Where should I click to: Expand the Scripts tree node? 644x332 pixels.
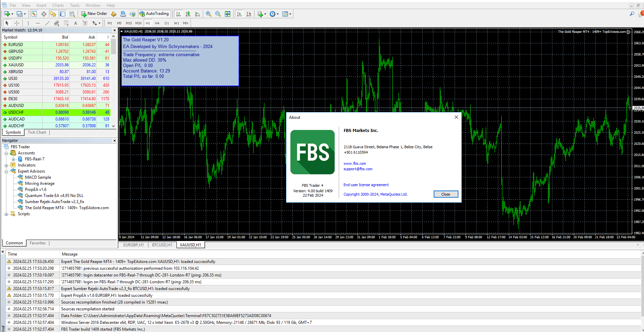pyautogui.click(x=6, y=214)
